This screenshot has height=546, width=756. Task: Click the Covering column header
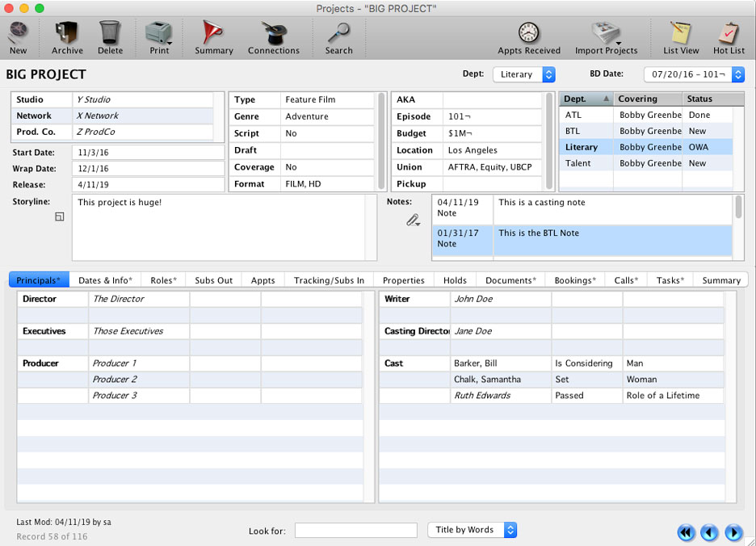click(x=648, y=99)
